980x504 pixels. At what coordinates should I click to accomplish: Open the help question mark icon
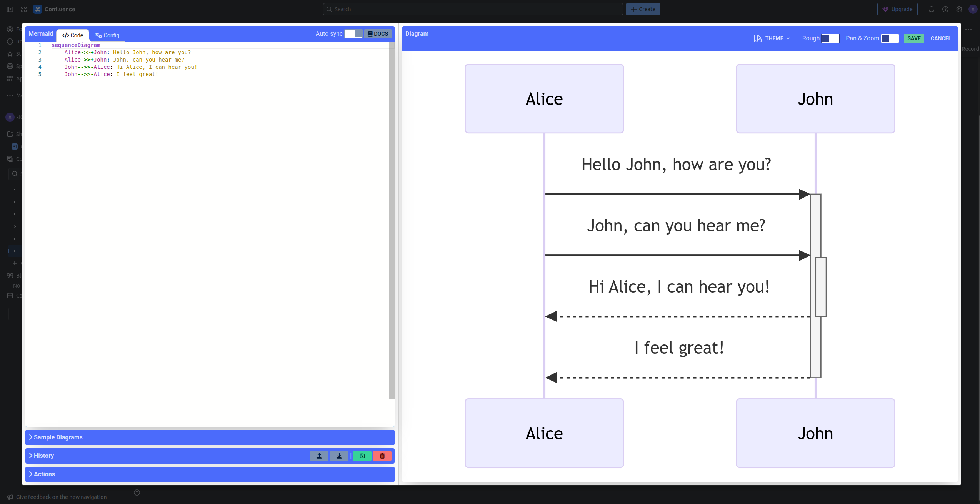[x=945, y=9]
